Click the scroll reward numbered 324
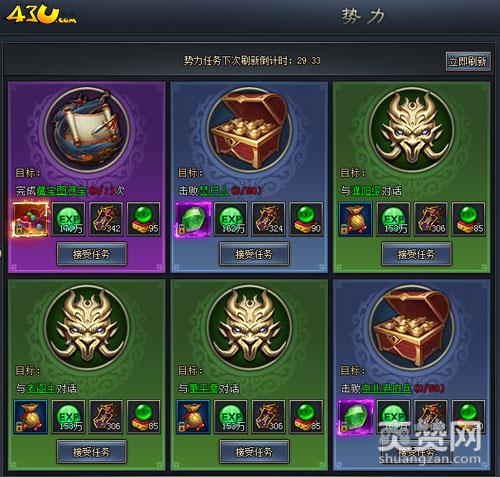This screenshot has height=477, width=500. 269,219
